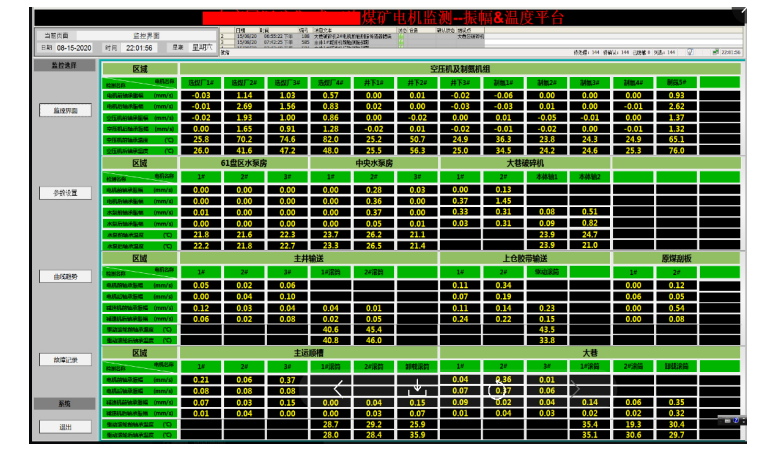
Task: Click the weekday field 星期六
Action: click(x=203, y=47)
